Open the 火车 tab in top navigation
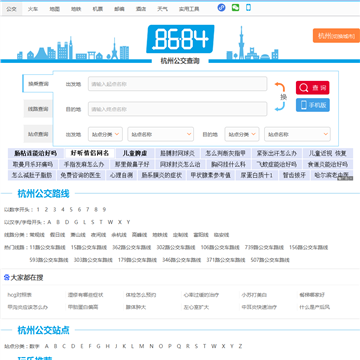The width and height of the screenshot is (360, 360). pos(33,9)
